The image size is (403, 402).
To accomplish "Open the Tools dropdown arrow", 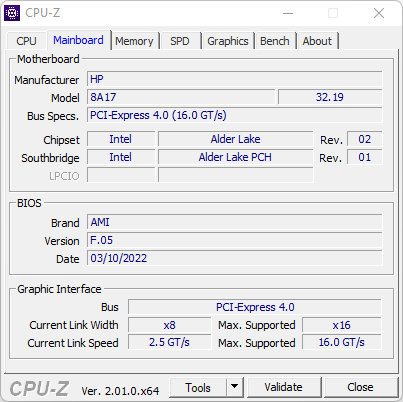I will 235,387.
